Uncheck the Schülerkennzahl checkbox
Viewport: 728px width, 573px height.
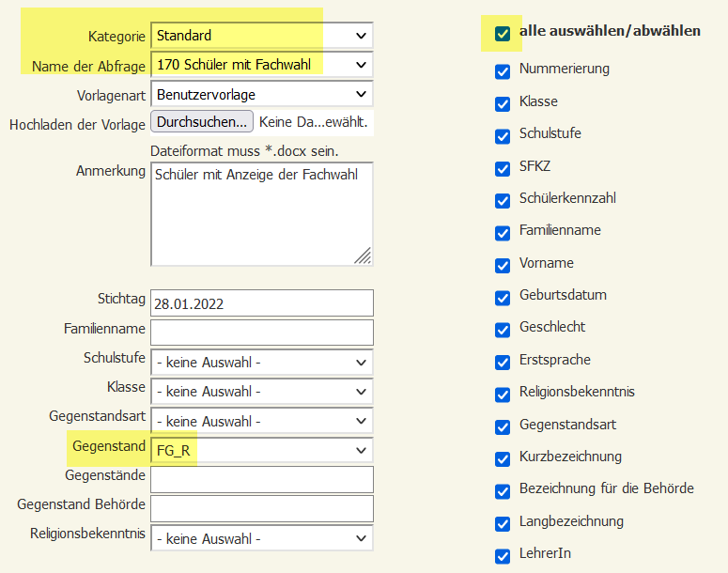point(503,201)
